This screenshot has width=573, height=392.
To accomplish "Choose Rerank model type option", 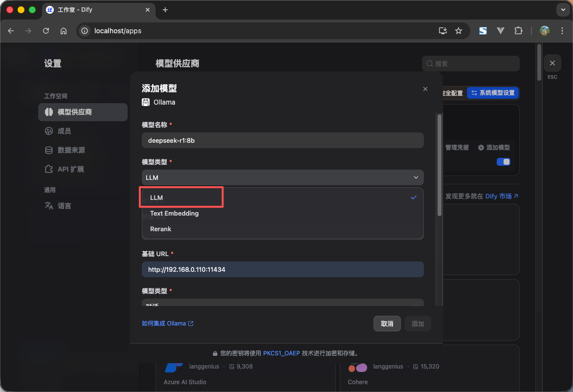I will pos(283,229).
